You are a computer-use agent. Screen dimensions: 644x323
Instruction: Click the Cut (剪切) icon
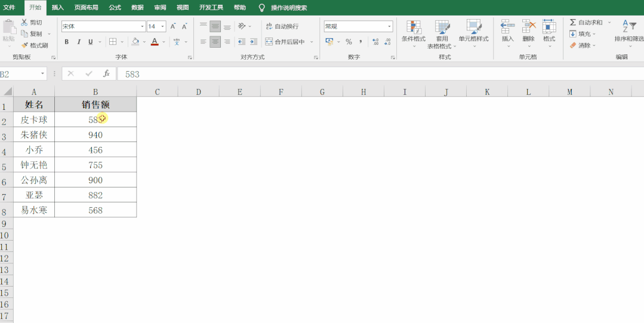pos(24,23)
